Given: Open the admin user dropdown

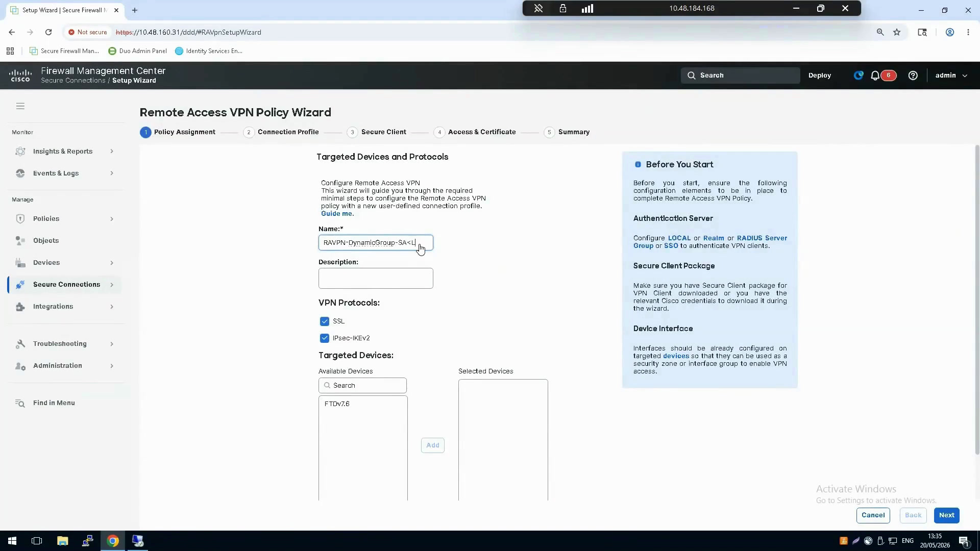Looking at the screenshot, I should (951, 76).
